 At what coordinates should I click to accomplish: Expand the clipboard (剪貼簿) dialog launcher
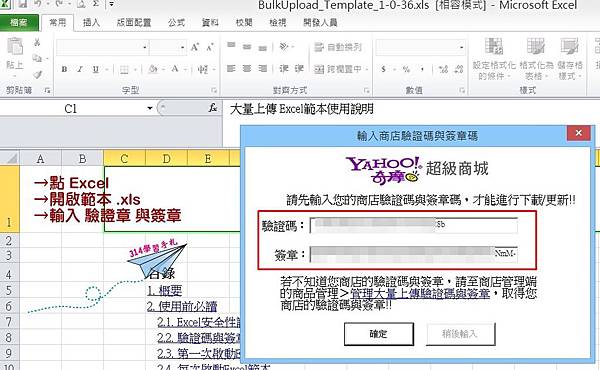(x=47, y=90)
